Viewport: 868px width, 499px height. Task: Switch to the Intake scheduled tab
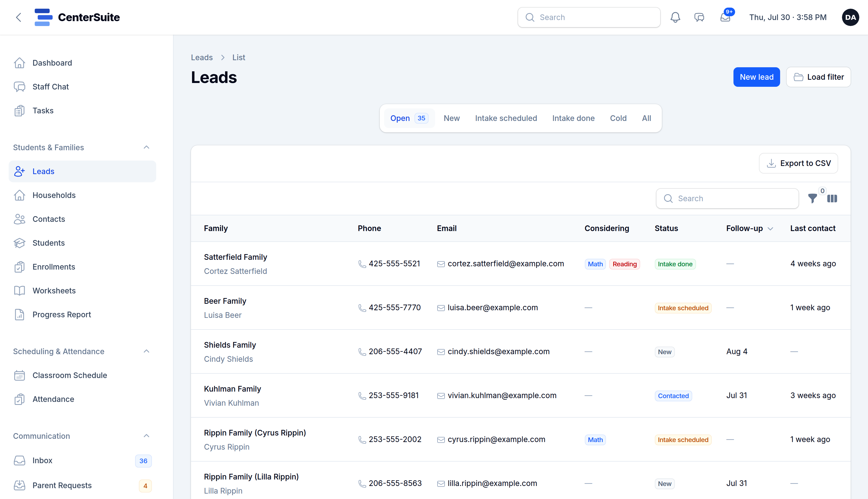[x=506, y=118]
